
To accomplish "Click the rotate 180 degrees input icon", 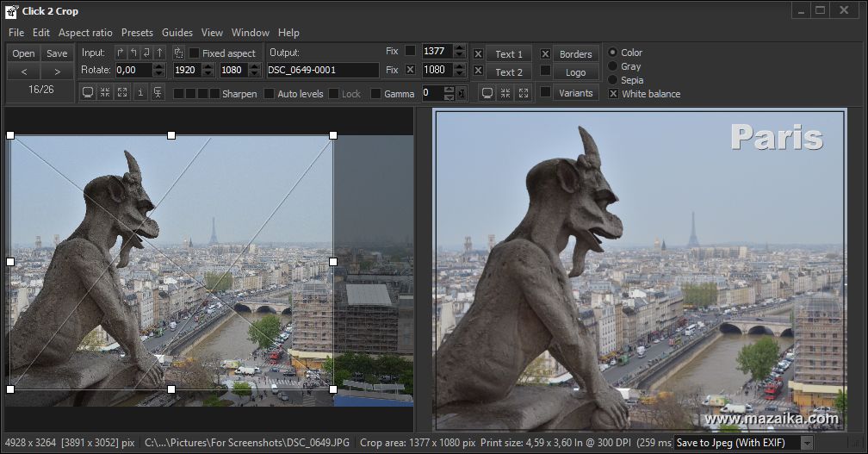I will click(146, 53).
